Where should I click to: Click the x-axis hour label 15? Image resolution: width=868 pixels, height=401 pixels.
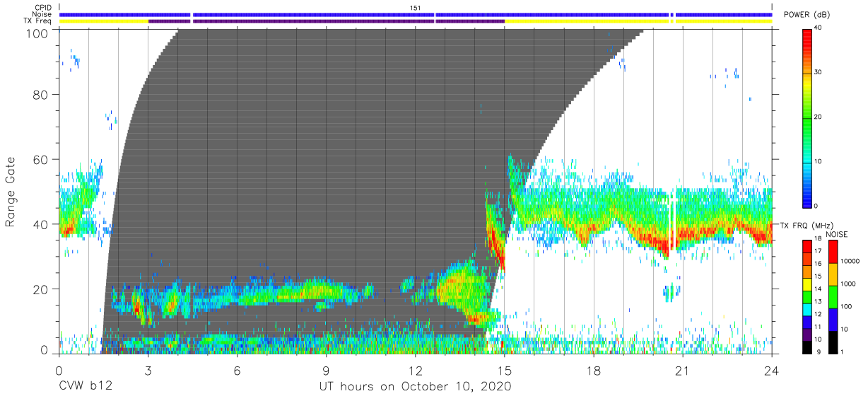505,370
